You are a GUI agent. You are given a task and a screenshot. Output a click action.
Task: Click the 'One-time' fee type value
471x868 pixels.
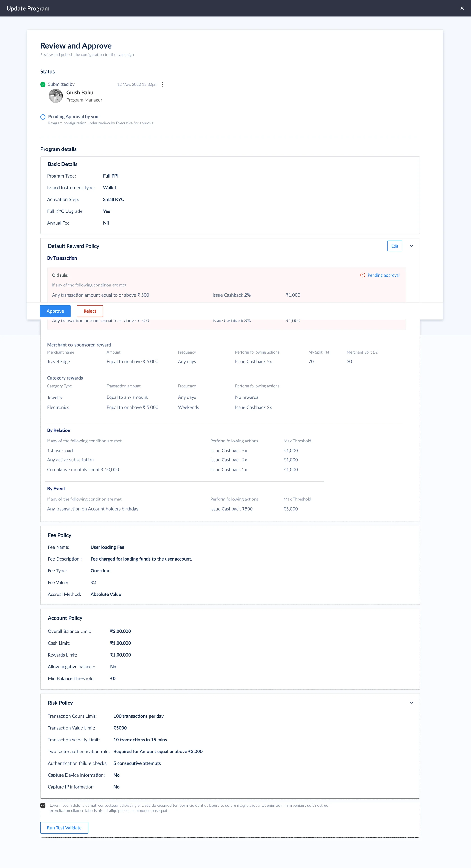(100, 571)
